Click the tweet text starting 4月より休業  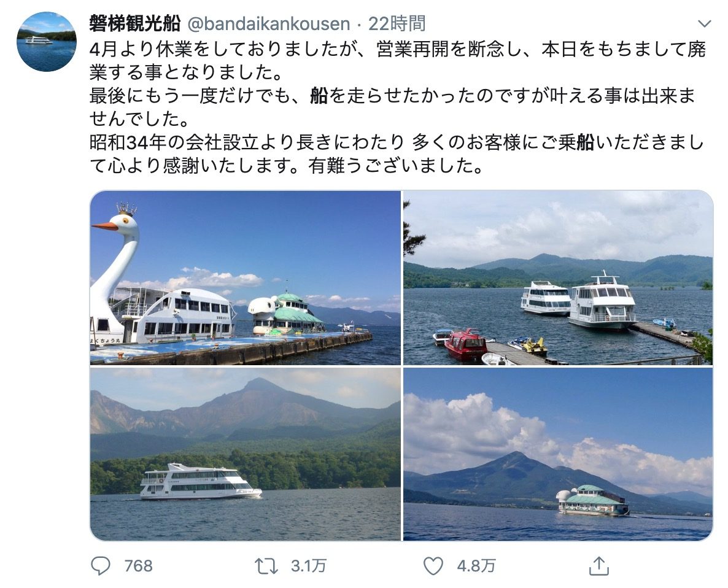point(397,107)
